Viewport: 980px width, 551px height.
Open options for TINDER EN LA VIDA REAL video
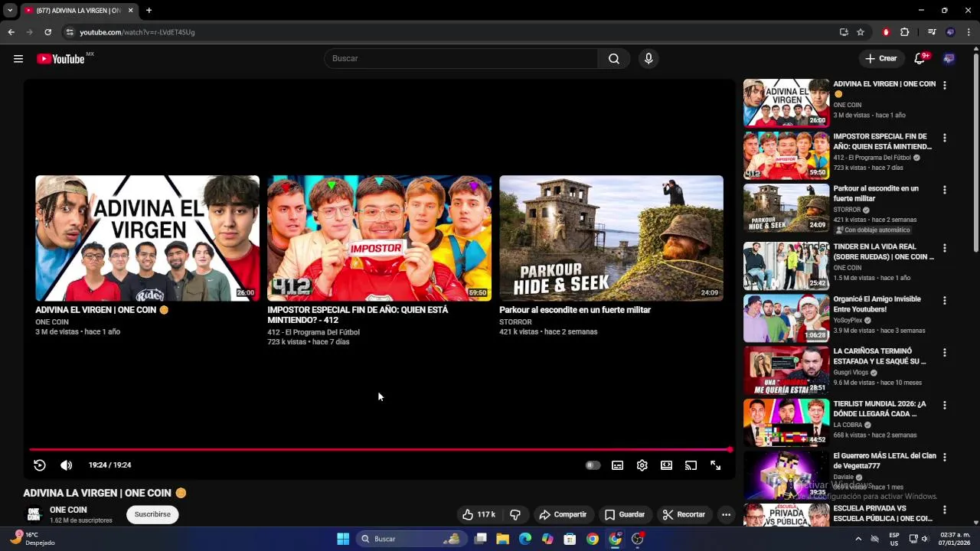944,248
